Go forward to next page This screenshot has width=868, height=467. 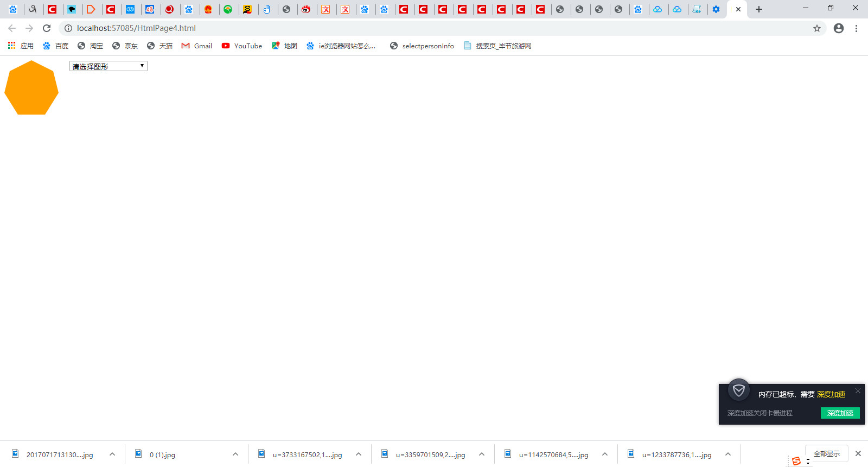point(29,28)
